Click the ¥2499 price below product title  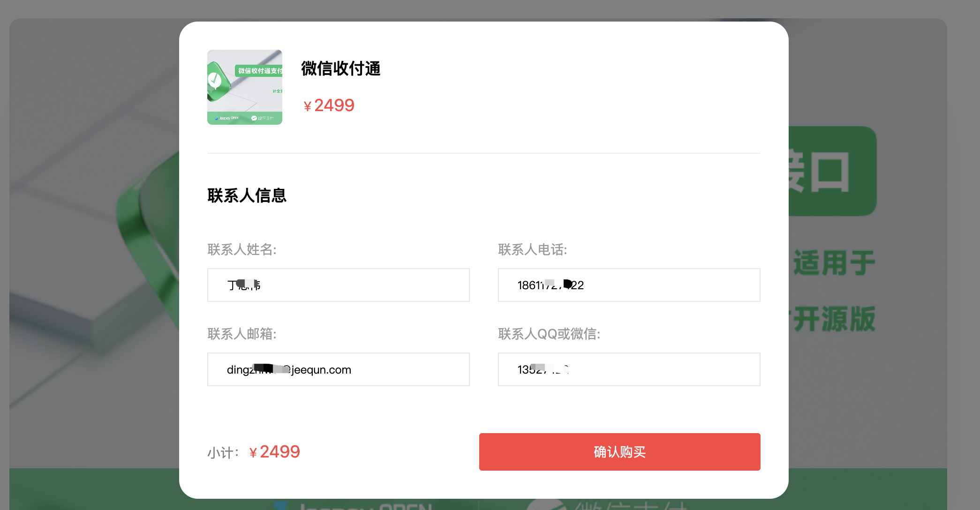329,105
